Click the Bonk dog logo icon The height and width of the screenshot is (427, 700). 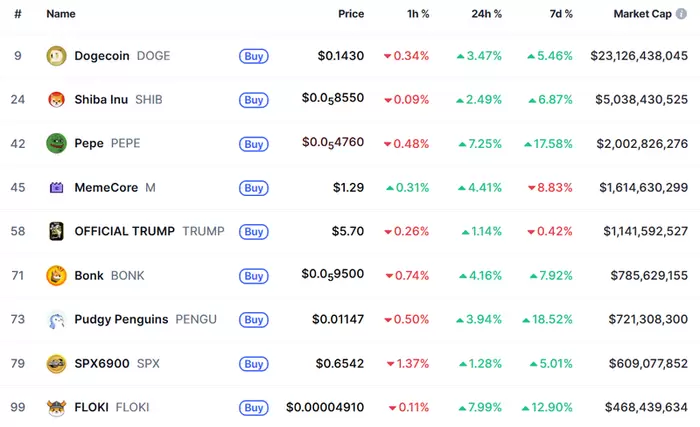56,275
